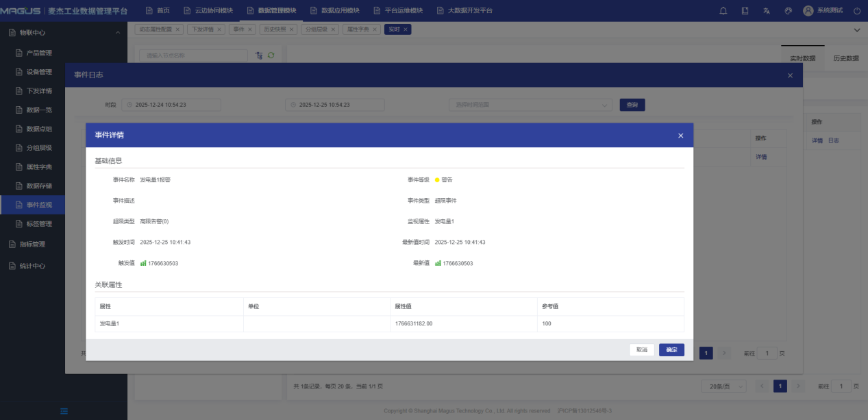Image resolution: width=868 pixels, height=420 pixels.
Task: Click the tree filter icon beside search
Action: (x=259, y=55)
